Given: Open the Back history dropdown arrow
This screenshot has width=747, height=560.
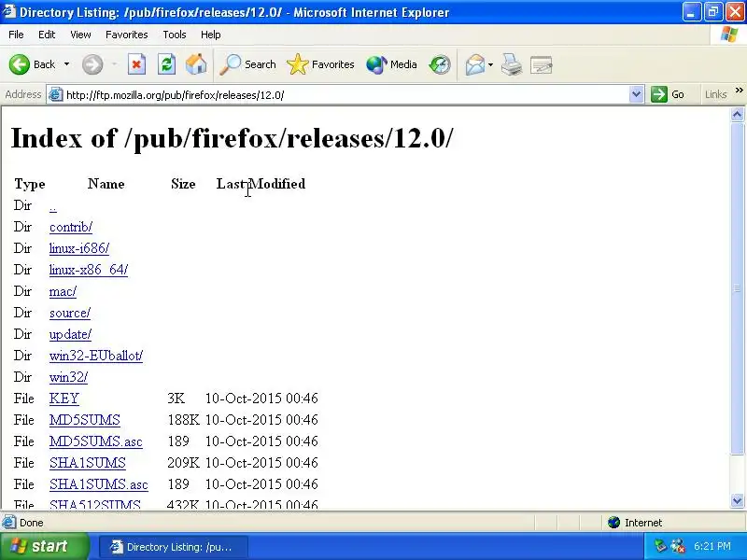Looking at the screenshot, I should point(66,64).
